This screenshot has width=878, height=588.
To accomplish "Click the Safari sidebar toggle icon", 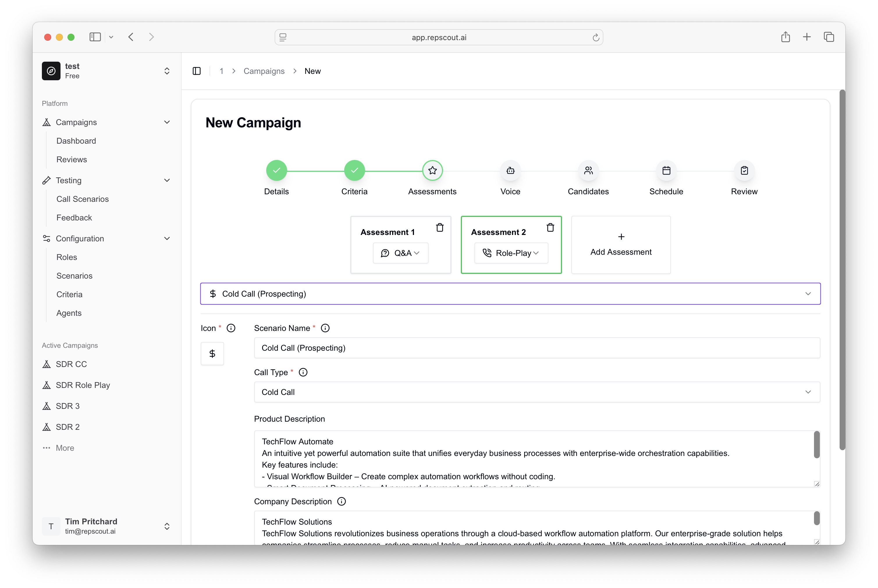I will 95,37.
